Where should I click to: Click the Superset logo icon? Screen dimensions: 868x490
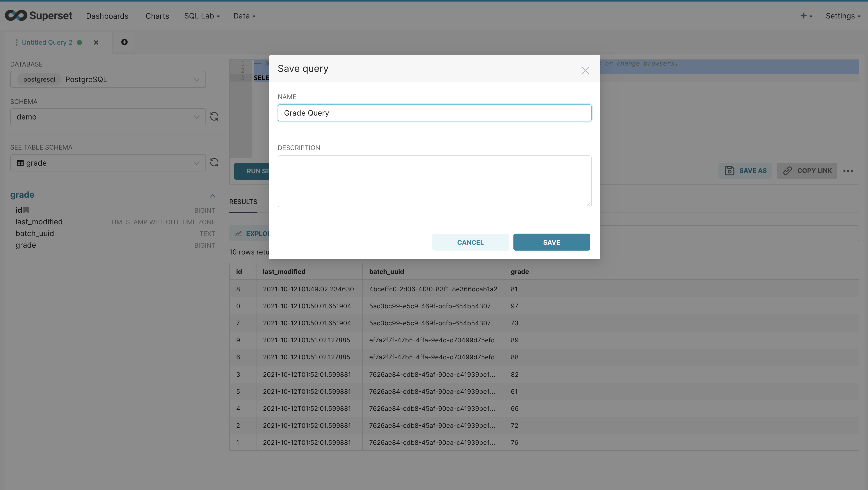[x=16, y=16]
